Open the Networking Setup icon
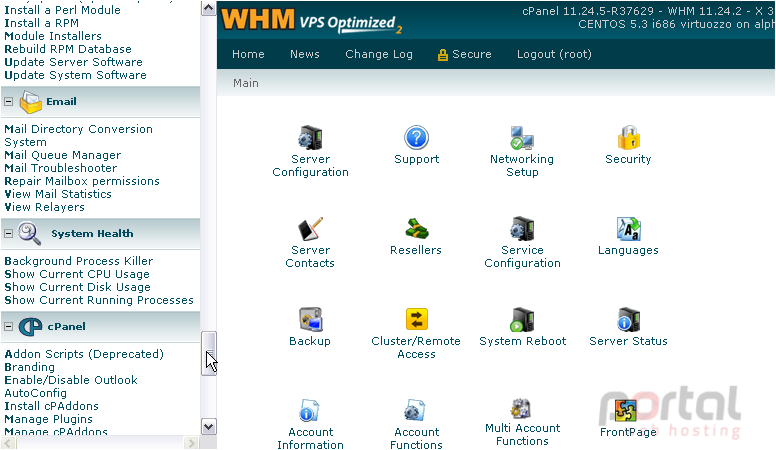Viewport: 776px width, 450px height. [x=522, y=138]
